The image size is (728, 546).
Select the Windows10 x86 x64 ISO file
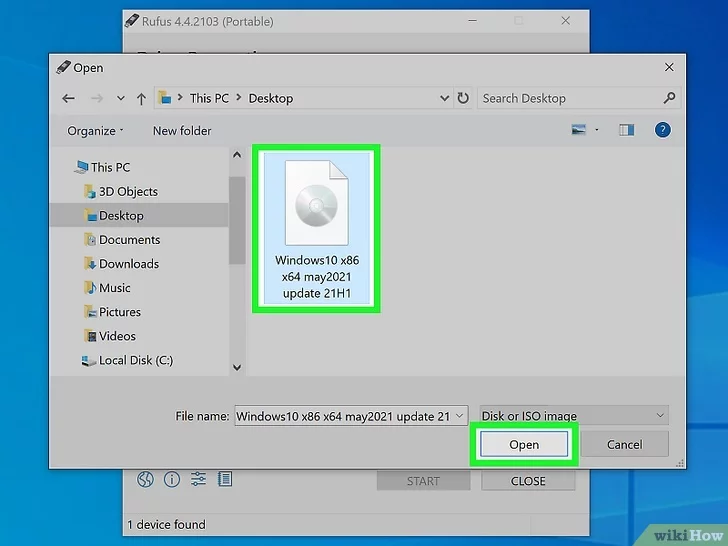(x=317, y=228)
